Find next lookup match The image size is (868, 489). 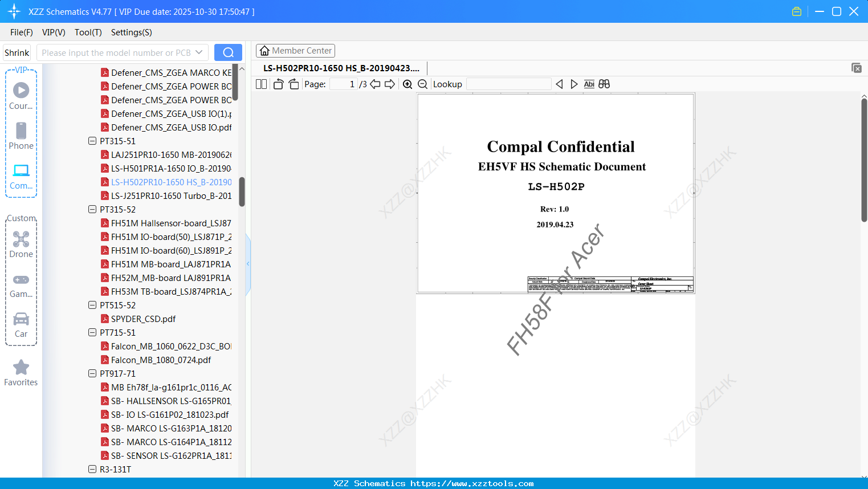[574, 84]
